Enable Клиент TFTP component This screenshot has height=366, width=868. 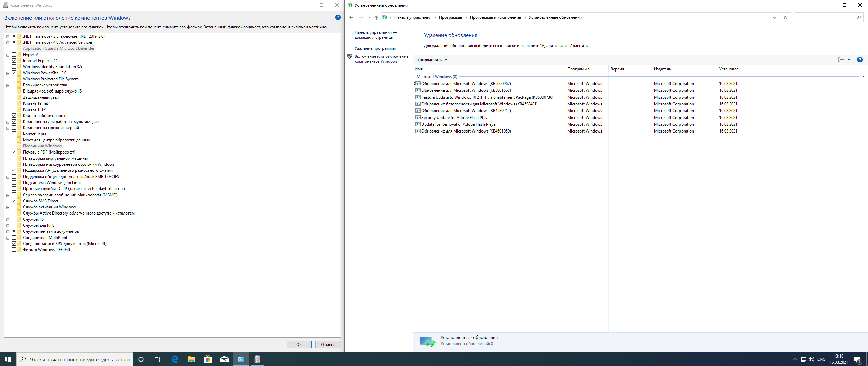click(x=14, y=109)
